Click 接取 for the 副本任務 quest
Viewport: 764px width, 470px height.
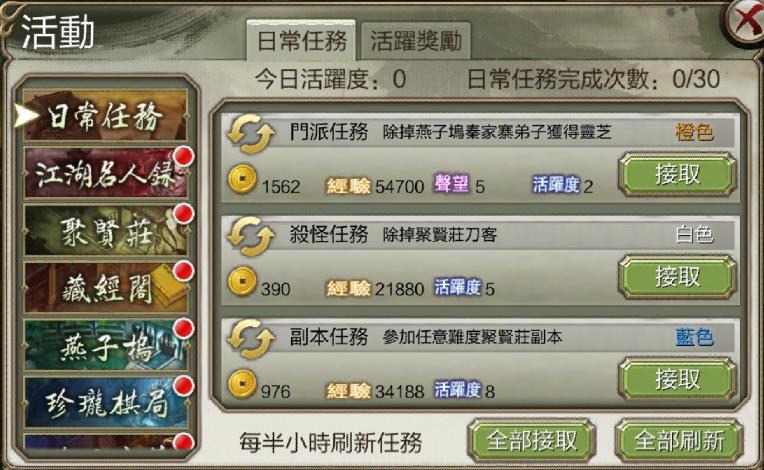(x=677, y=379)
